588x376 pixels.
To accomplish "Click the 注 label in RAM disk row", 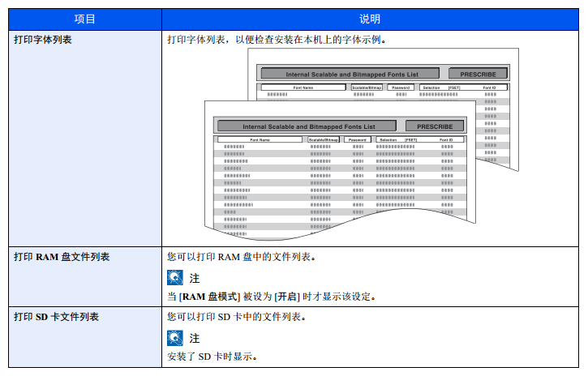I will (195, 278).
